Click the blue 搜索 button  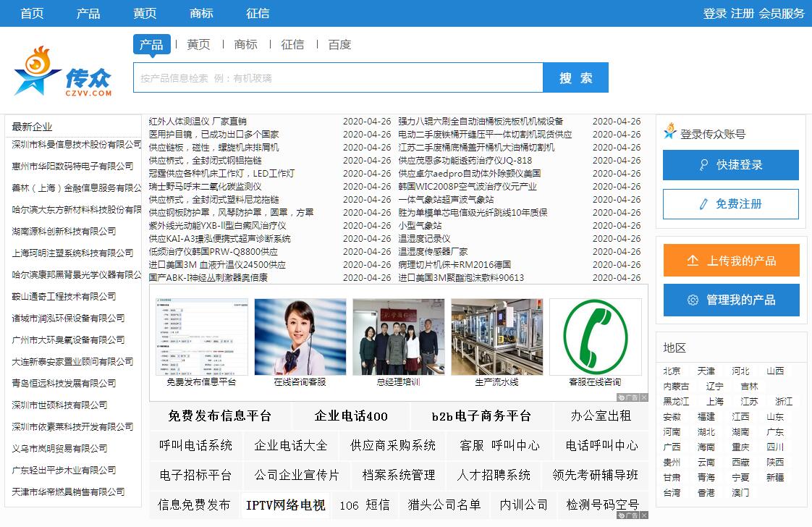575,77
